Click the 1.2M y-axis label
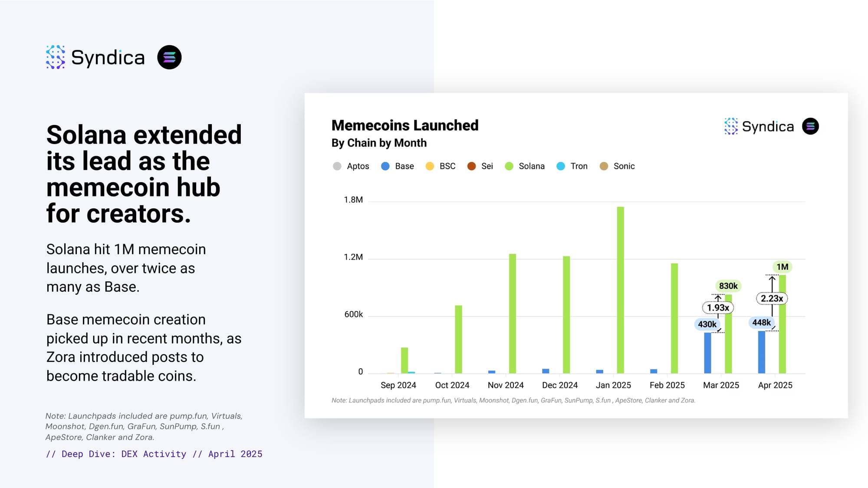Image resolution: width=868 pixels, height=488 pixels. tap(353, 257)
